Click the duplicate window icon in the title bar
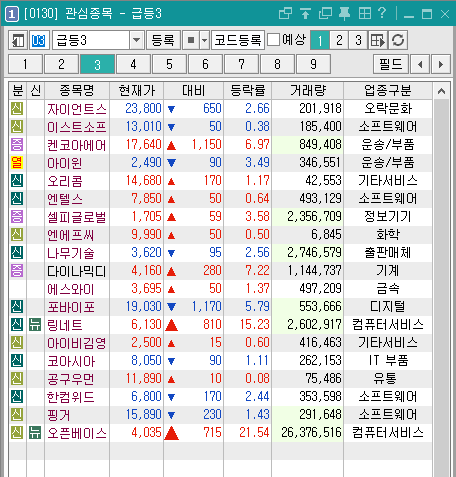The image size is (456, 477). coord(325,14)
